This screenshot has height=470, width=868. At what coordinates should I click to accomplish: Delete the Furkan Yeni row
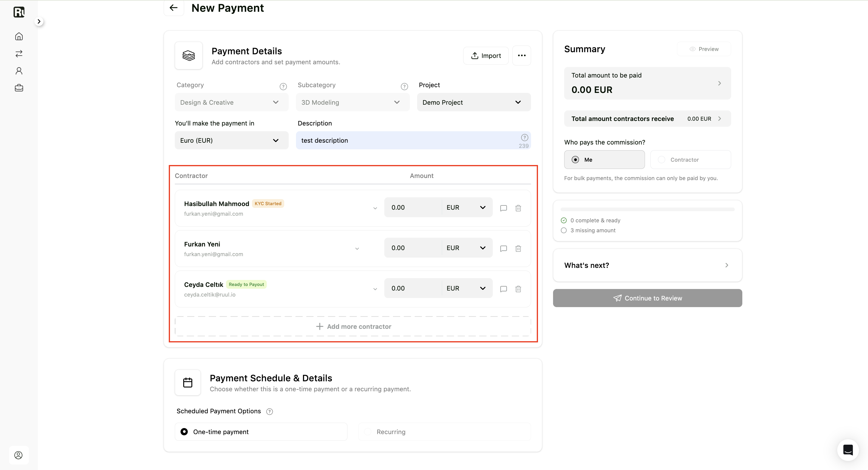[518, 249]
